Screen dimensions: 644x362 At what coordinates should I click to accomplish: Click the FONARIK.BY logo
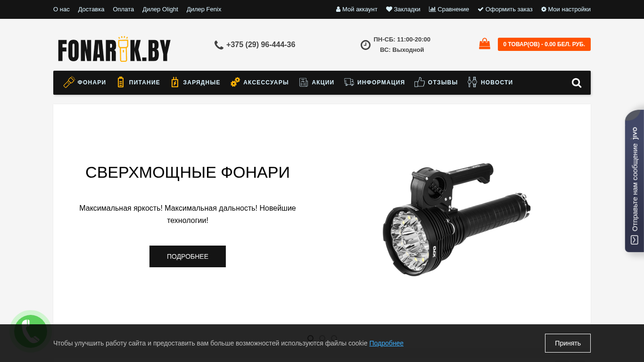click(x=114, y=49)
